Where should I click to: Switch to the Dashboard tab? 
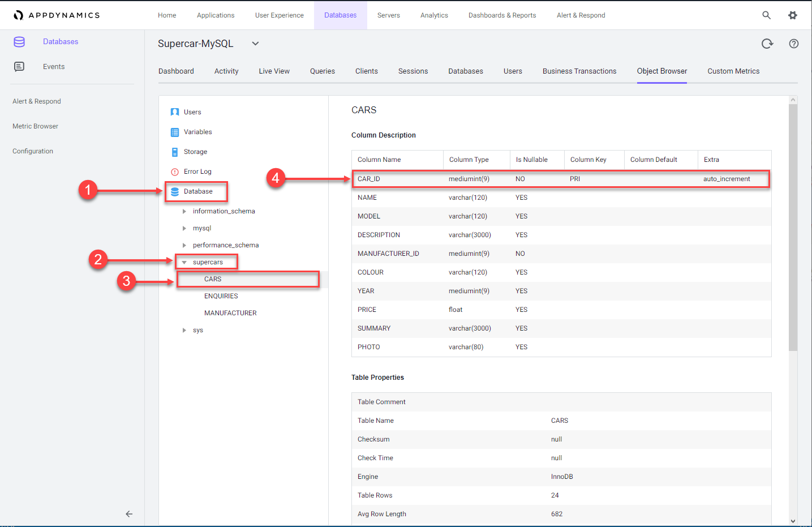(176, 71)
